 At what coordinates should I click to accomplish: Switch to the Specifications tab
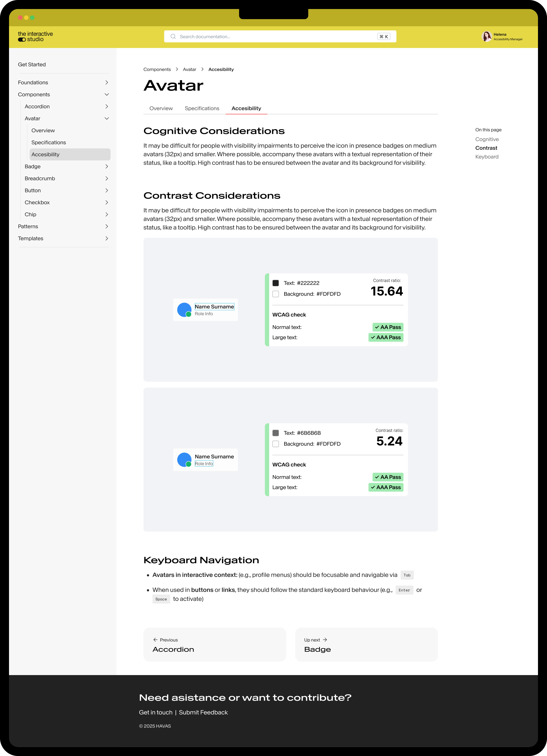[202, 108]
